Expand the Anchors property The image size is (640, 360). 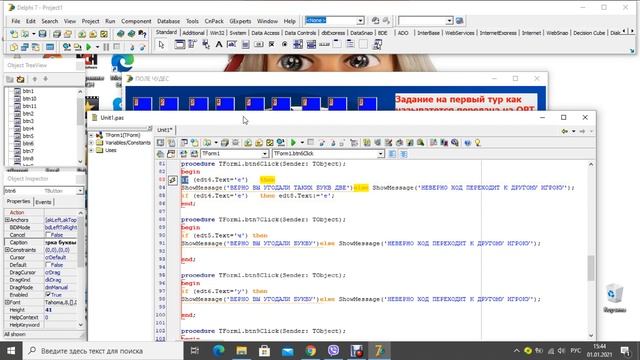point(7,220)
